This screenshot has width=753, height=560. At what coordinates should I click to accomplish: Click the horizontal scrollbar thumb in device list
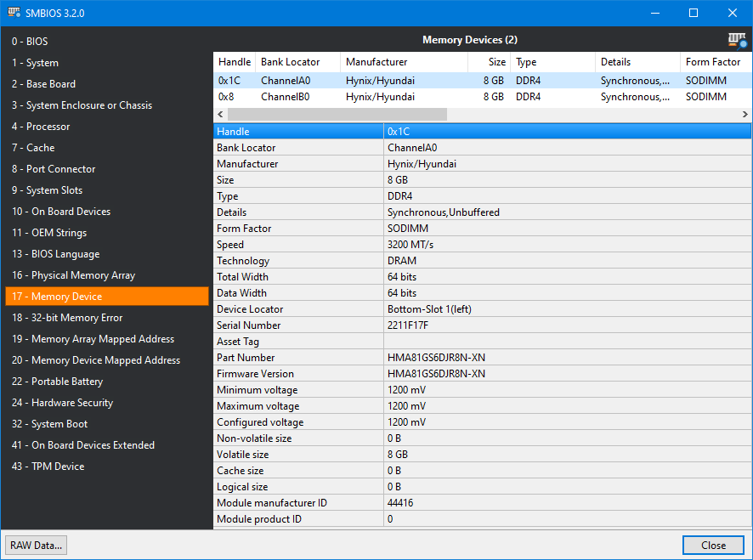[337, 115]
